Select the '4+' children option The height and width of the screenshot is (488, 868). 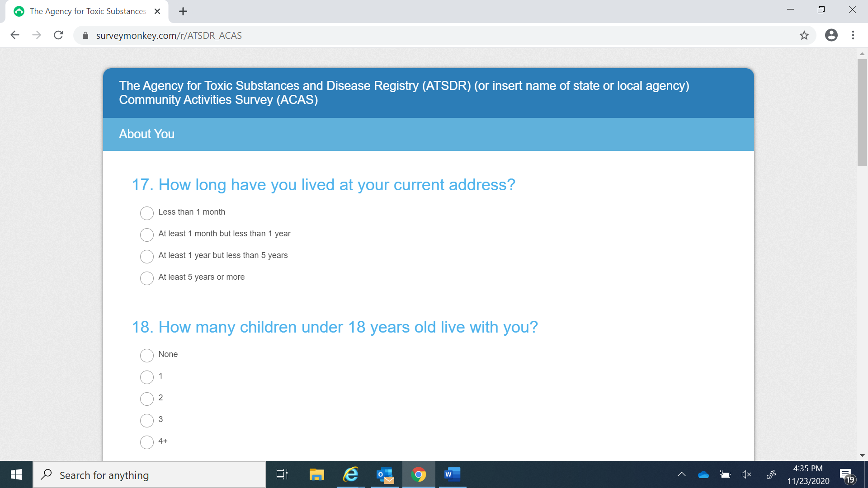tap(147, 442)
